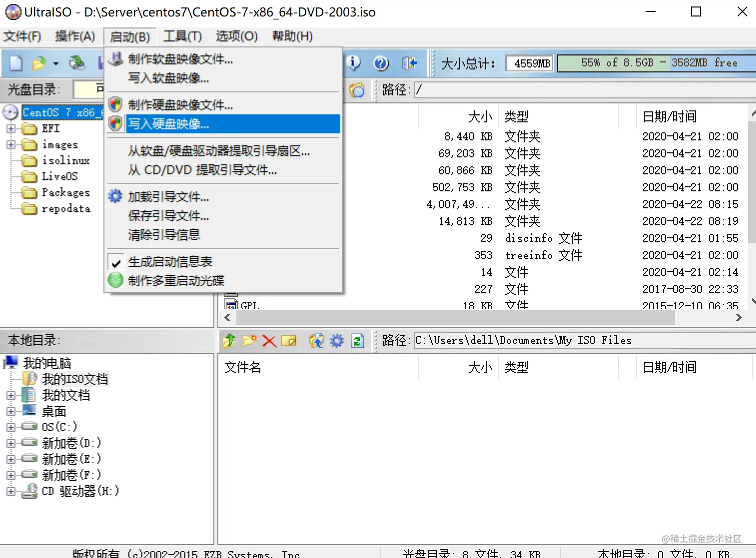Click the disc 路径 field showing /
This screenshot has height=558, width=756.
pyautogui.click(x=585, y=90)
